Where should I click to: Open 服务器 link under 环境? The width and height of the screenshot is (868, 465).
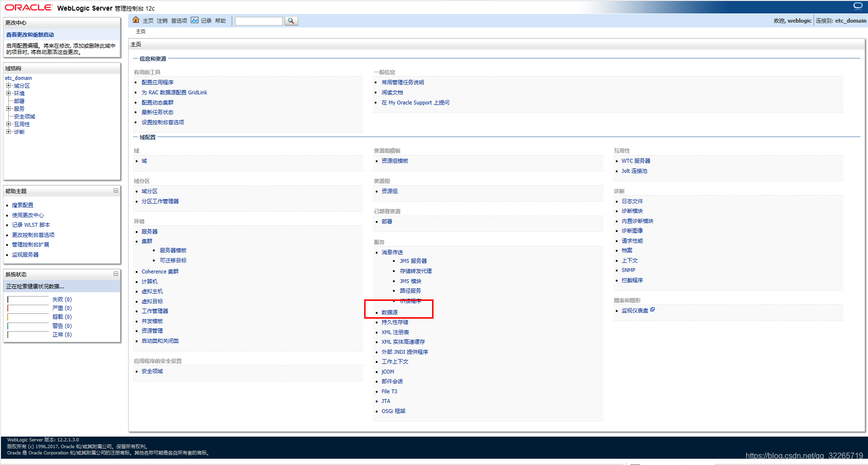pos(149,232)
